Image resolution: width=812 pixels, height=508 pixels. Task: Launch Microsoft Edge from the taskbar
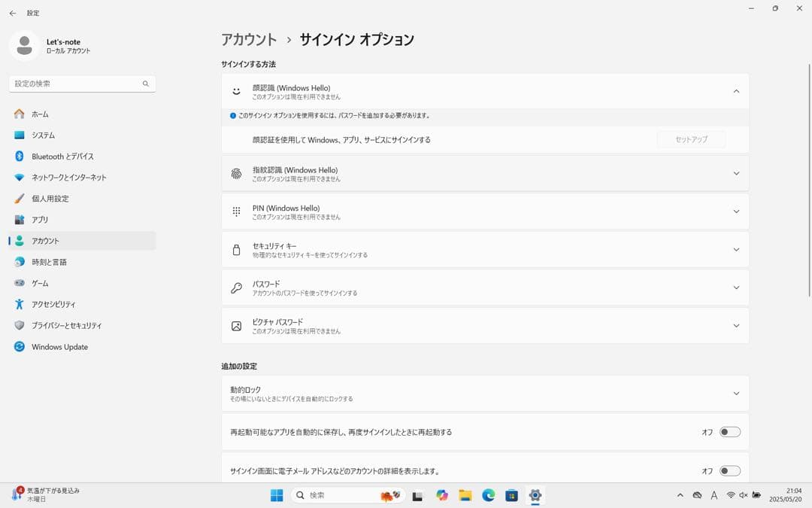(489, 496)
